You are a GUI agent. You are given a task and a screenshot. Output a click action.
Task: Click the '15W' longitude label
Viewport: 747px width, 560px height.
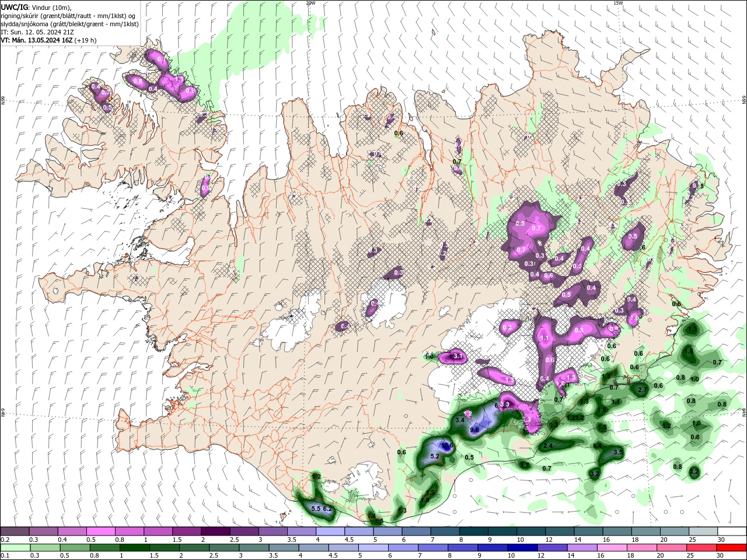pos(618,3)
